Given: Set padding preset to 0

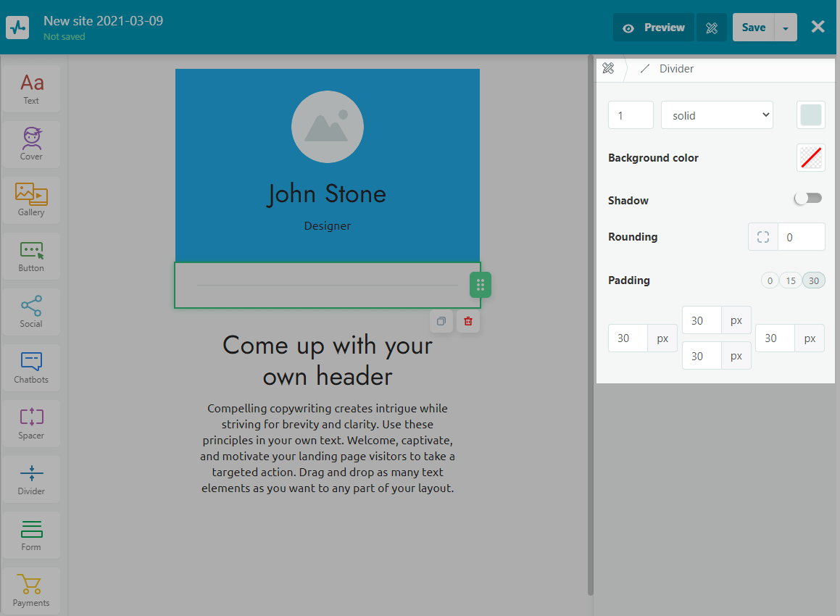Looking at the screenshot, I should (x=770, y=280).
